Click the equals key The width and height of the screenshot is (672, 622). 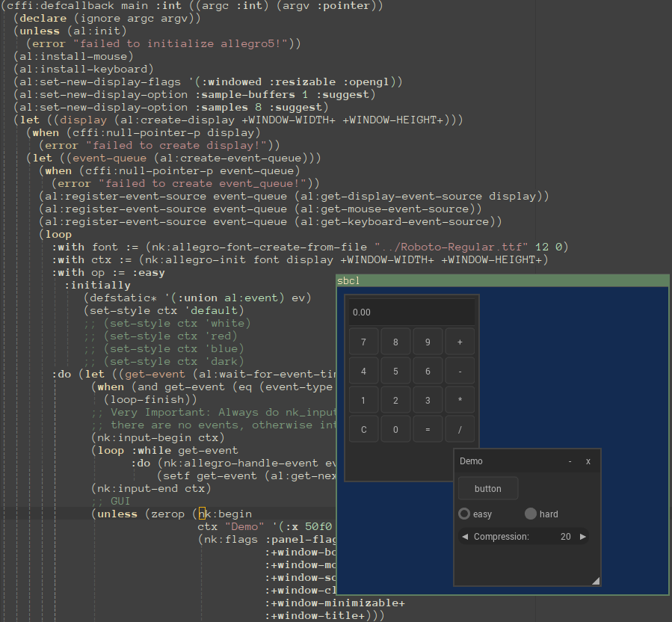(x=428, y=430)
